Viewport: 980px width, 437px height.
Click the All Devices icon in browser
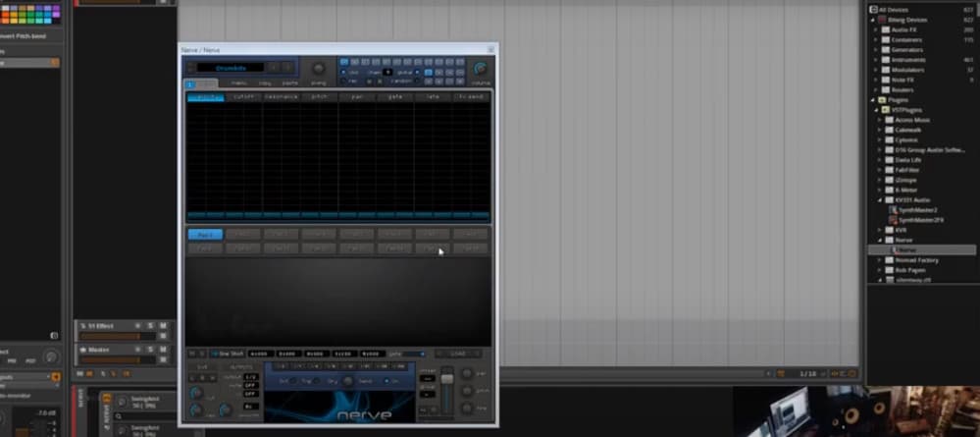874,10
